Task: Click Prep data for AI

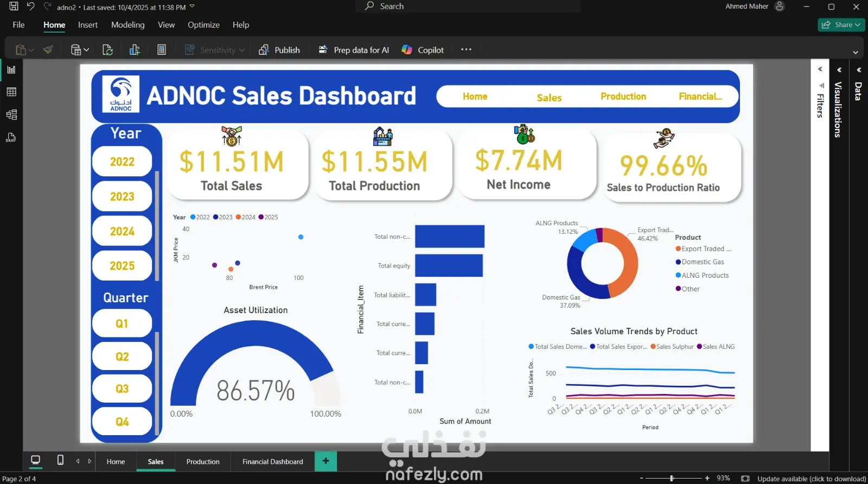Action: click(354, 50)
